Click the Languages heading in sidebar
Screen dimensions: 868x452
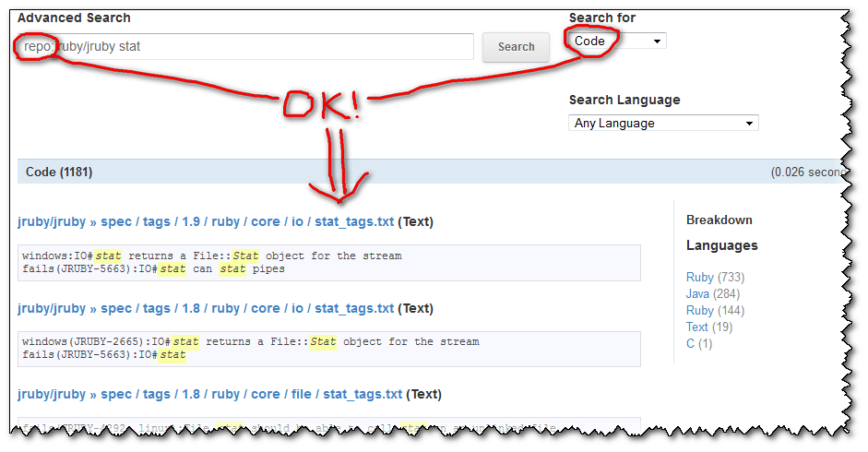[722, 245]
